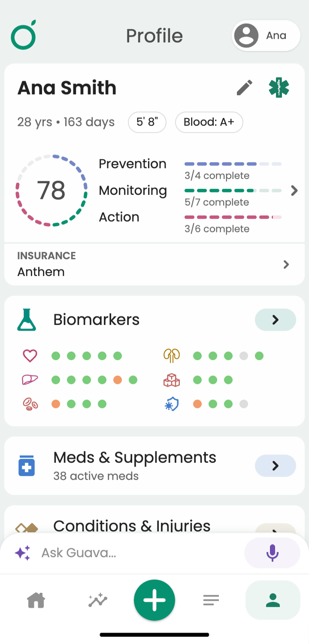
Task: Go to the Home tab
Action: (36, 600)
